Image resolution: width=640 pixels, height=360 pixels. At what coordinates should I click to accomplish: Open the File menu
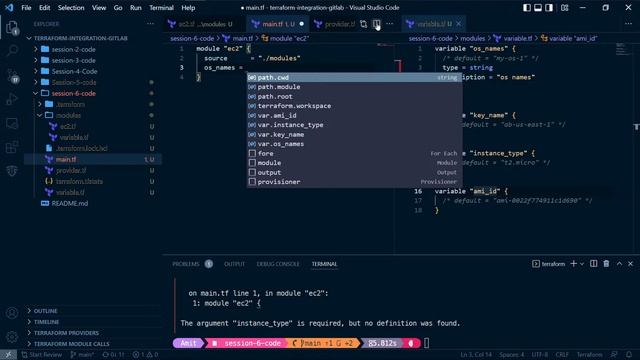click(x=26, y=8)
